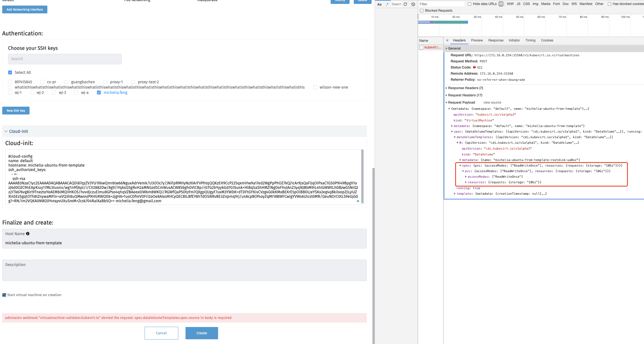Close the request details pane
The height and width of the screenshot is (344, 644).
(x=447, y=40)
